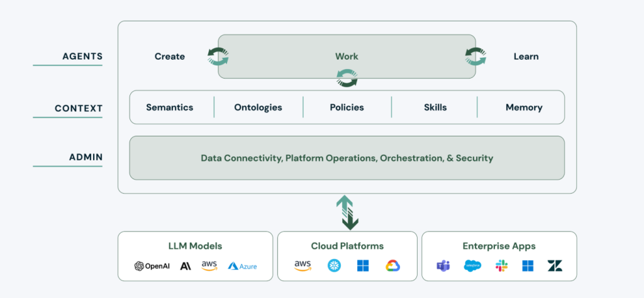This screenshot has height=298, width=644.
Task: Select the Anthropic logo in LLM Models
Action: point(186,266)
